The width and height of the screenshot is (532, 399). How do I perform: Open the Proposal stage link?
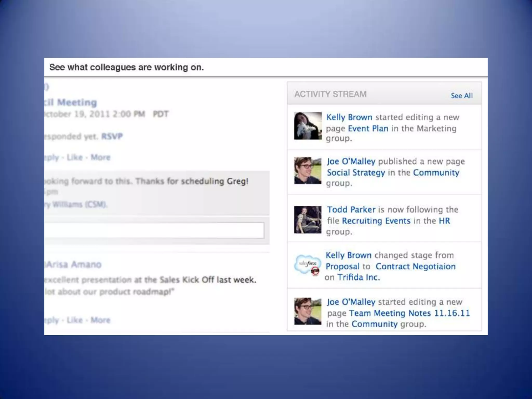click(342, 266)
